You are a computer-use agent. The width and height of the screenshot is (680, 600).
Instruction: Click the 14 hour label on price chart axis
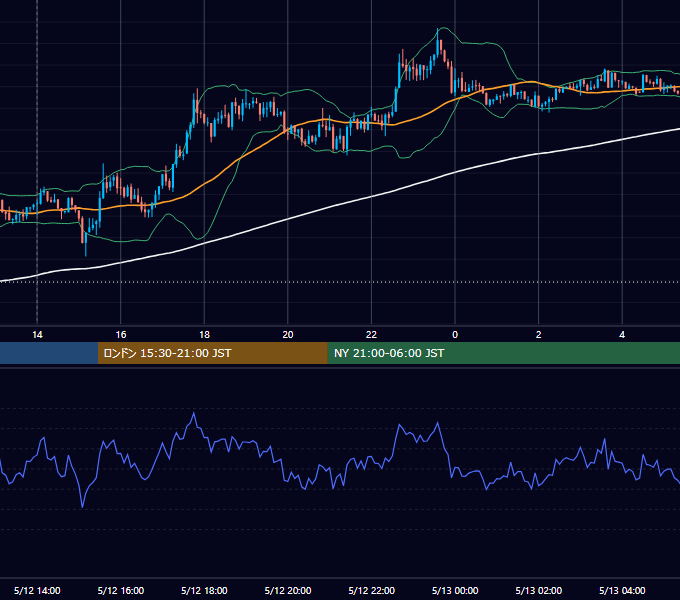pos(37,335)
